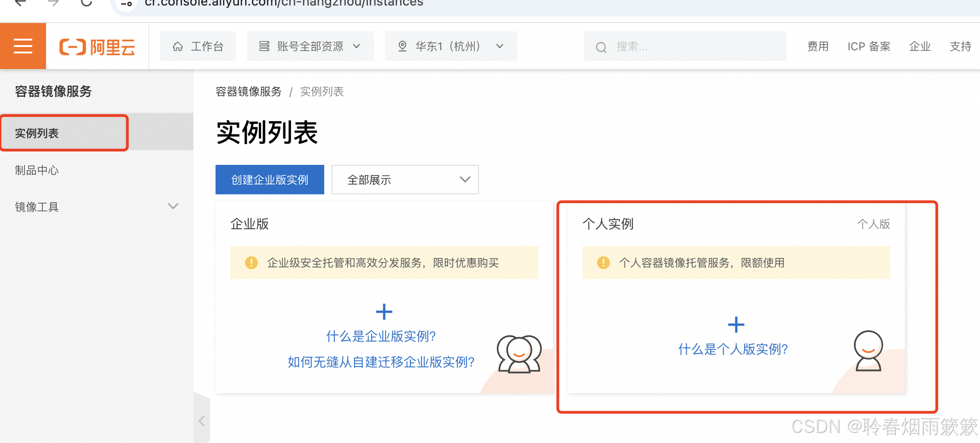Screen dimensions: 980x443
Task: Click the location pin icon beside 华东1
Action: 402,46
